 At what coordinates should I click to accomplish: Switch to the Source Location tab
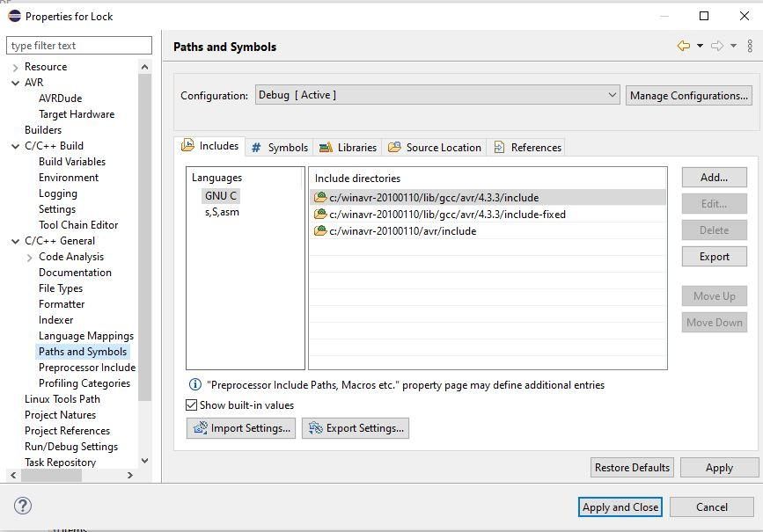pyautogui.click(x=443, y=147)
